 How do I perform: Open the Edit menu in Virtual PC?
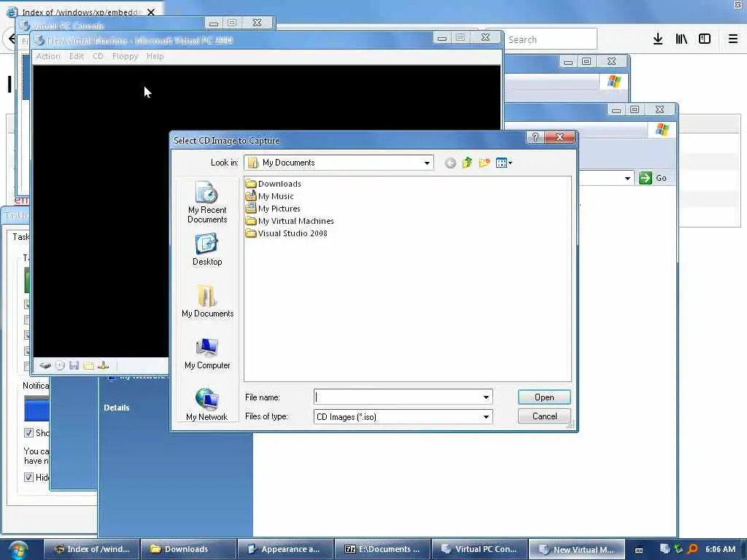click(x=76, y=56)
